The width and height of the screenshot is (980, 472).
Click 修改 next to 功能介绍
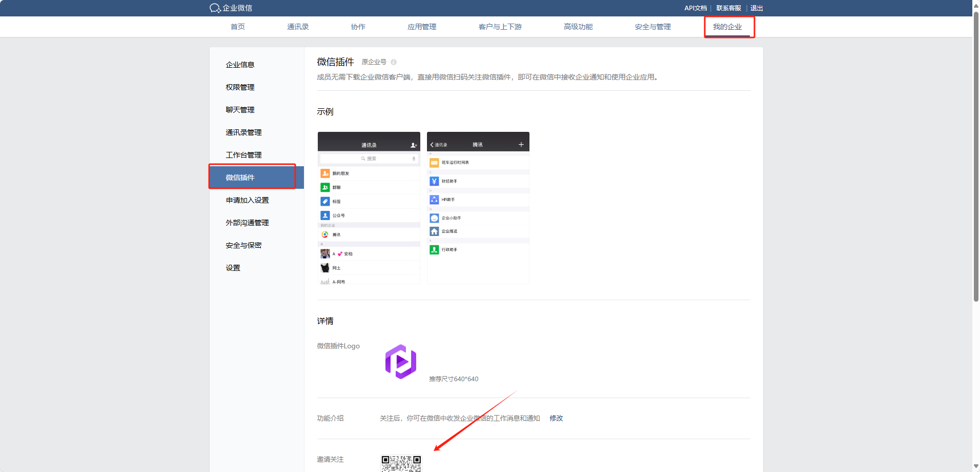(556, 418)
